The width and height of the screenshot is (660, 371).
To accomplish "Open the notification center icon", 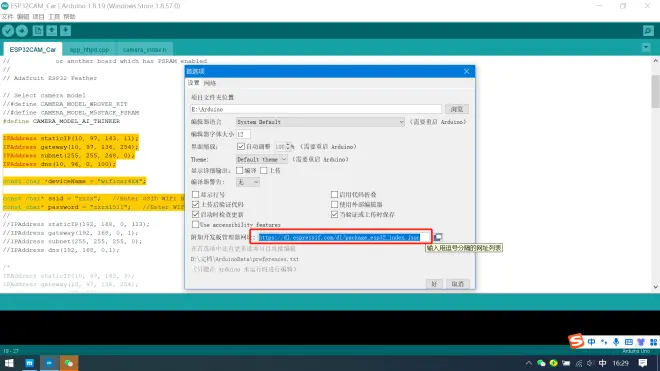I will click(x=643, y=363).
